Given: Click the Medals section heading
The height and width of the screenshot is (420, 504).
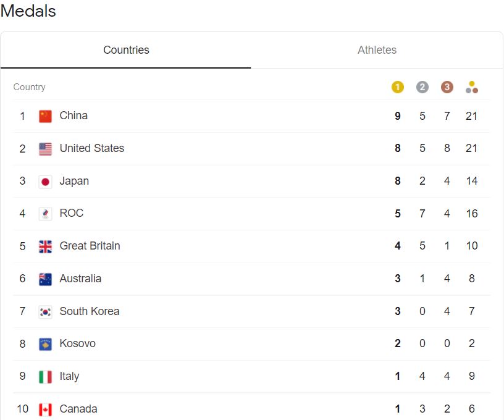Looking at the screenshot, I should click(x=28, y=11).
